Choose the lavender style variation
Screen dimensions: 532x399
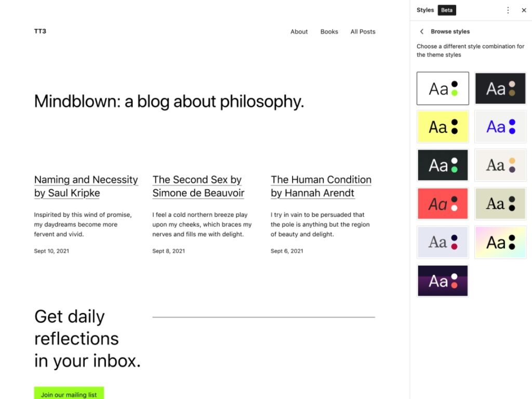tap(443, 242)
